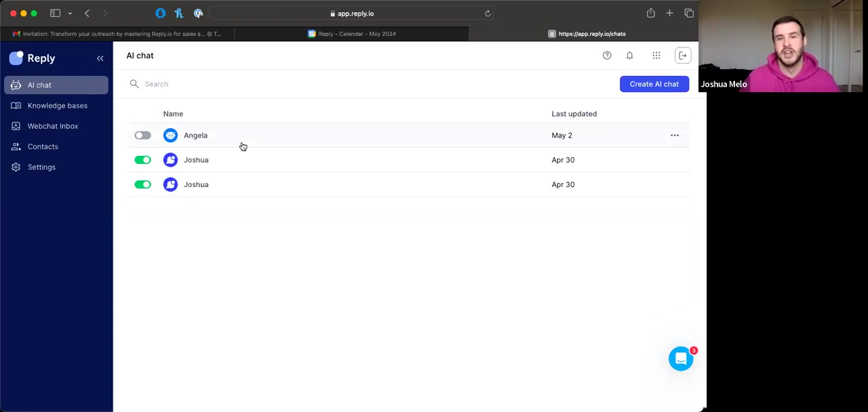Click the AI chat page title
This screenshot has height=412, width=868.
pyautogui.click(x=140, y=56)
